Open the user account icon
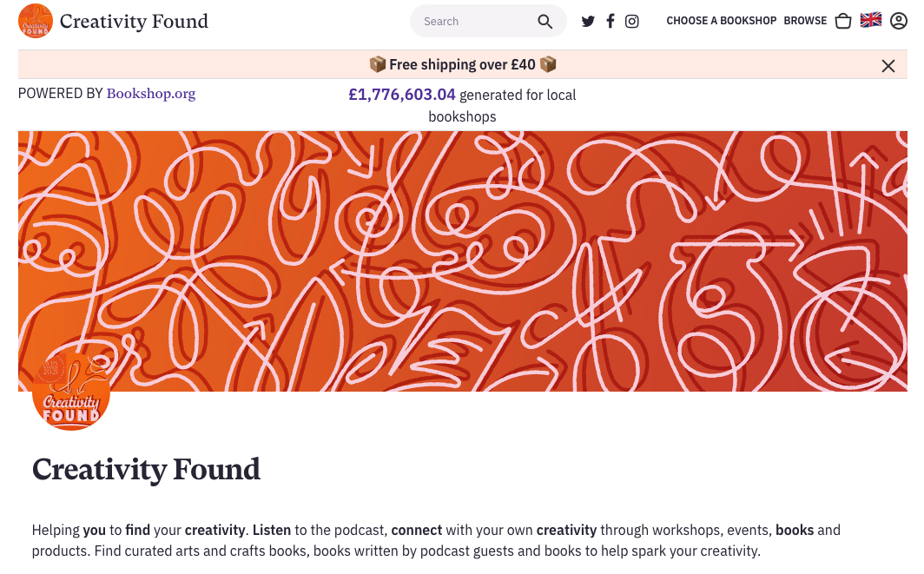 pos(898,21)
